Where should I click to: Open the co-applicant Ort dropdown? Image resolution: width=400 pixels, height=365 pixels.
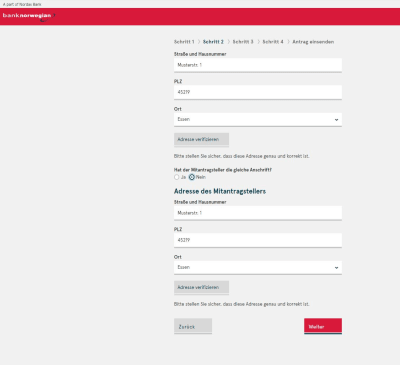click(x=258, y=268)
